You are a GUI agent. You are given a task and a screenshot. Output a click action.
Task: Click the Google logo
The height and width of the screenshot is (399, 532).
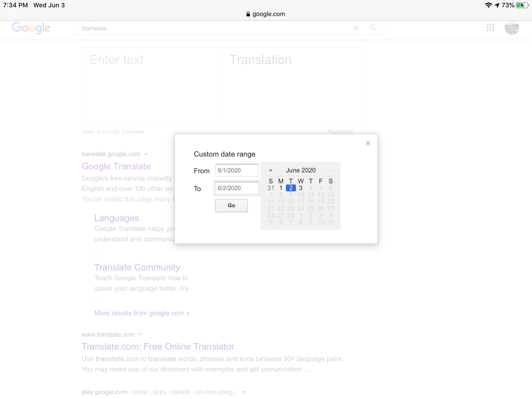[31, 28]
